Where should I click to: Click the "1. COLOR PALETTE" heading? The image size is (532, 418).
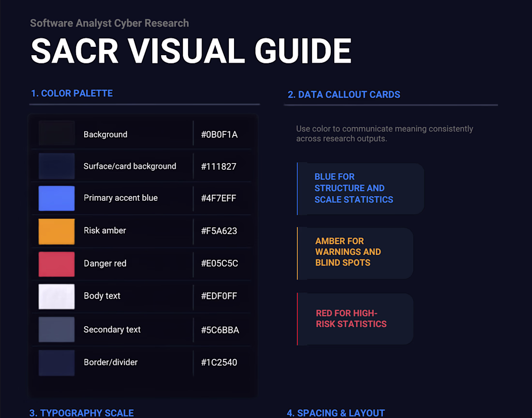(72, 93)
